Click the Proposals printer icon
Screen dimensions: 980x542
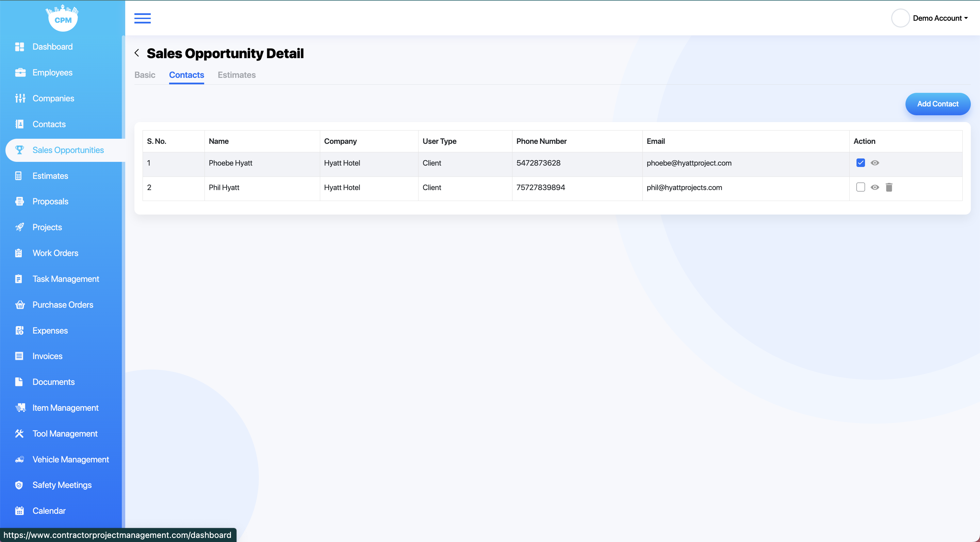click(x=19, y=201)
